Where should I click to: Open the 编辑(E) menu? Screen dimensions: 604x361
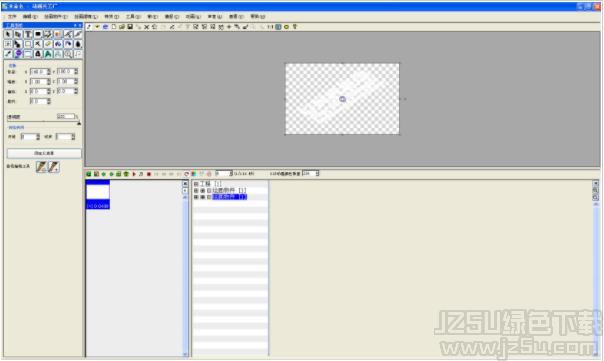[x=30, y=17]
